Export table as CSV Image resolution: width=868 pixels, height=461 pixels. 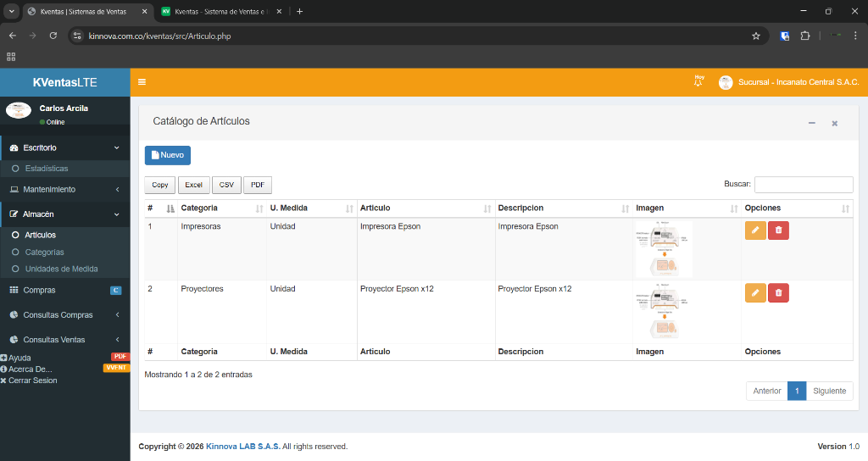click(226, 185)
